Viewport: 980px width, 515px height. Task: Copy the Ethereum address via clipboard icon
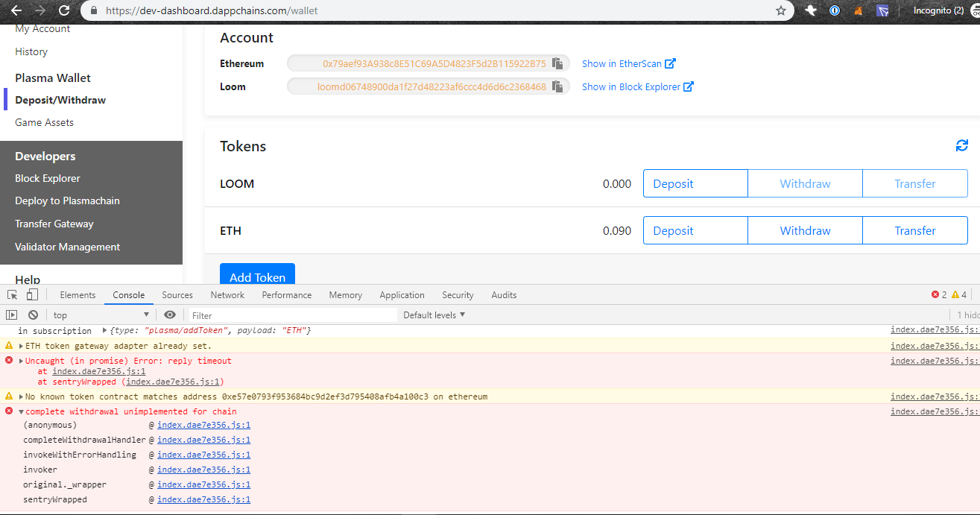[557, 63]
